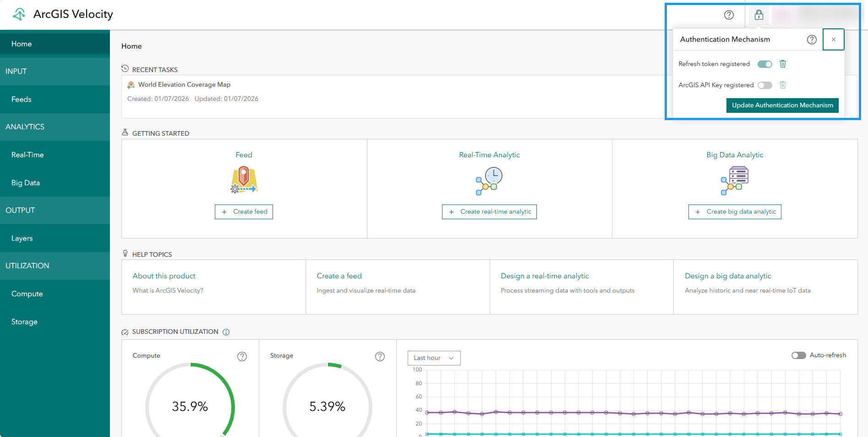Open Feeds from the Input sidebar
The image size is (868, 437).
point(22,99)
